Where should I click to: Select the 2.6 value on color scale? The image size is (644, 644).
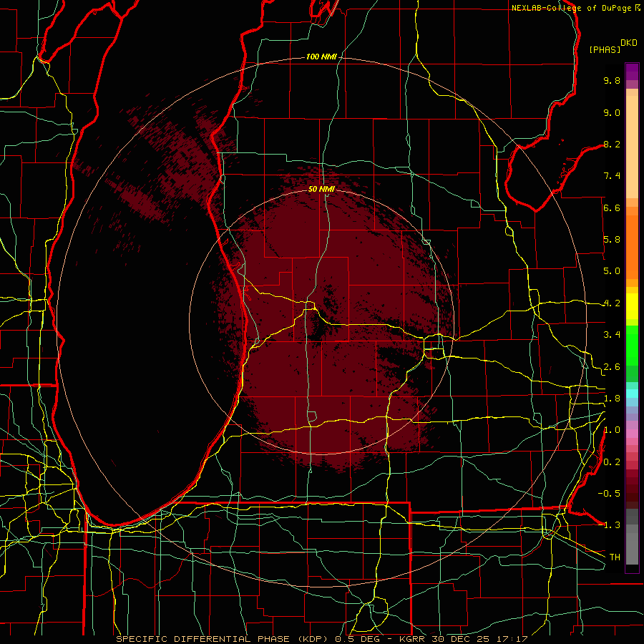(612, 367)
